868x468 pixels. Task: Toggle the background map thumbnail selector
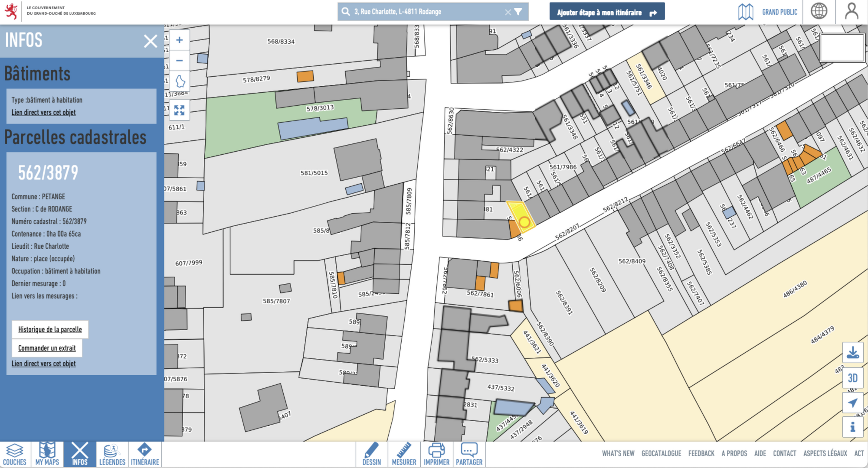click(842, 48)
